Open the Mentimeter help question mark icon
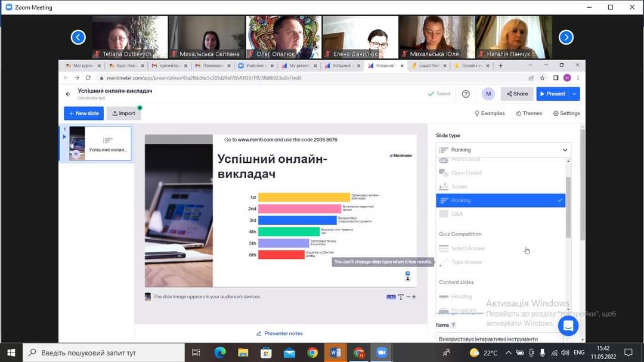Viewport: 644px width, 362px height. (x=466, y=94)
